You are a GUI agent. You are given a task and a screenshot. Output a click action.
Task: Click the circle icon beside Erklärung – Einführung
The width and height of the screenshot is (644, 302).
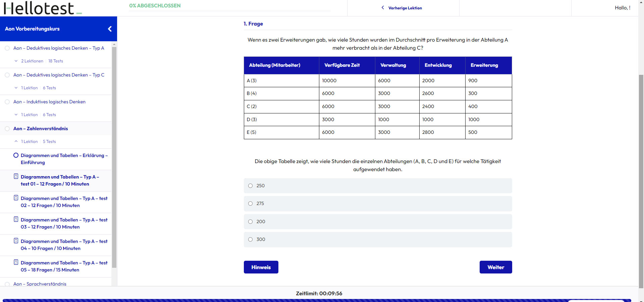click(x=16, y=155)
